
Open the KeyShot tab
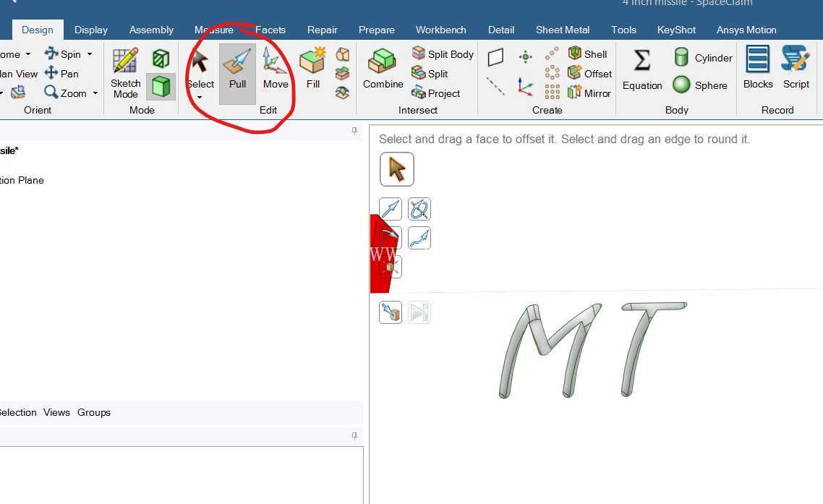(677, 30)
